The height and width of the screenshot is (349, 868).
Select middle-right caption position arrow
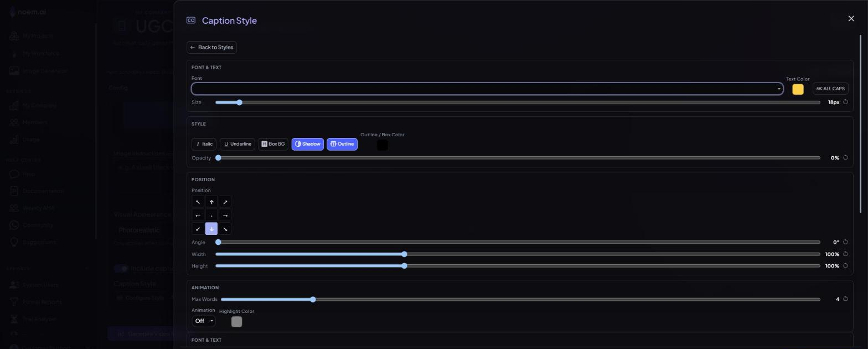(x=225, y=215)
